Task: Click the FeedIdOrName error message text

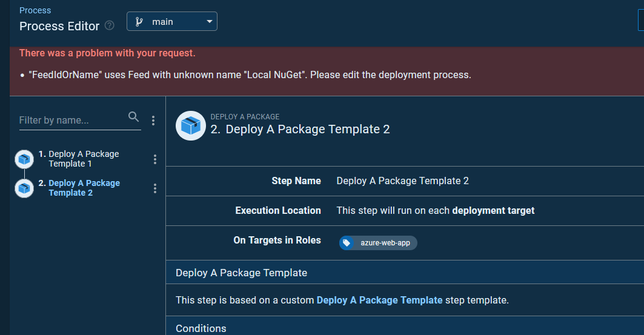Action: coord(250,75)
